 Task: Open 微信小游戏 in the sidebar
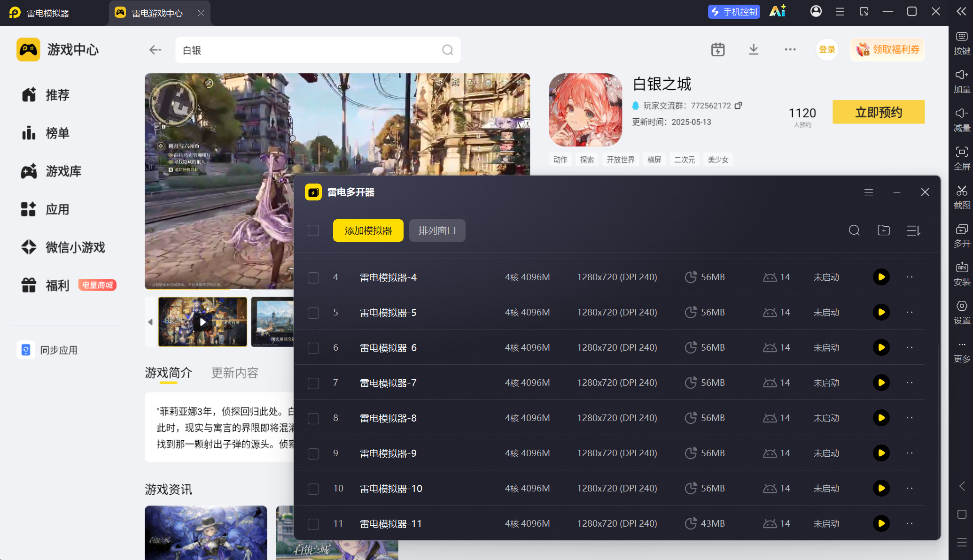[x=63, y=247]
